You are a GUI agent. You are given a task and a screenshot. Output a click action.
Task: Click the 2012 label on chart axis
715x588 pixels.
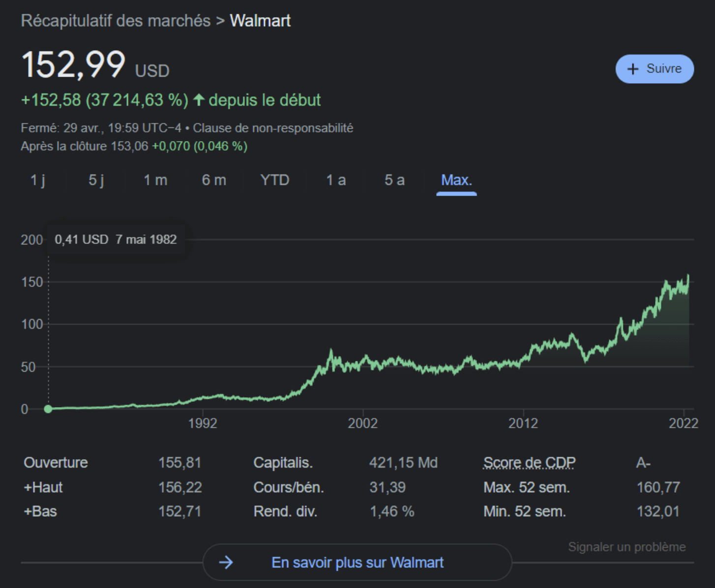[523, 423]
